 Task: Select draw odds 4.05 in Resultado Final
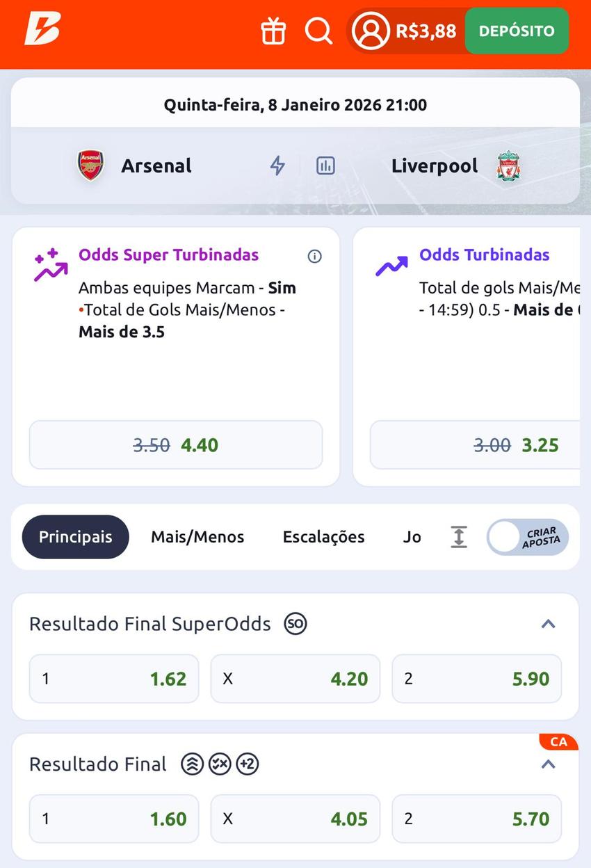[295, 819]
